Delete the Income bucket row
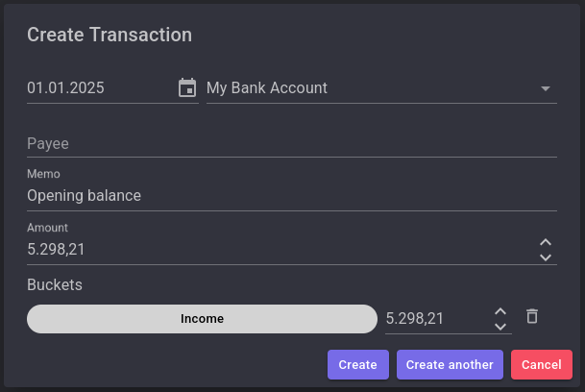This screenshot has width=585, height=392. click(532, 316)
